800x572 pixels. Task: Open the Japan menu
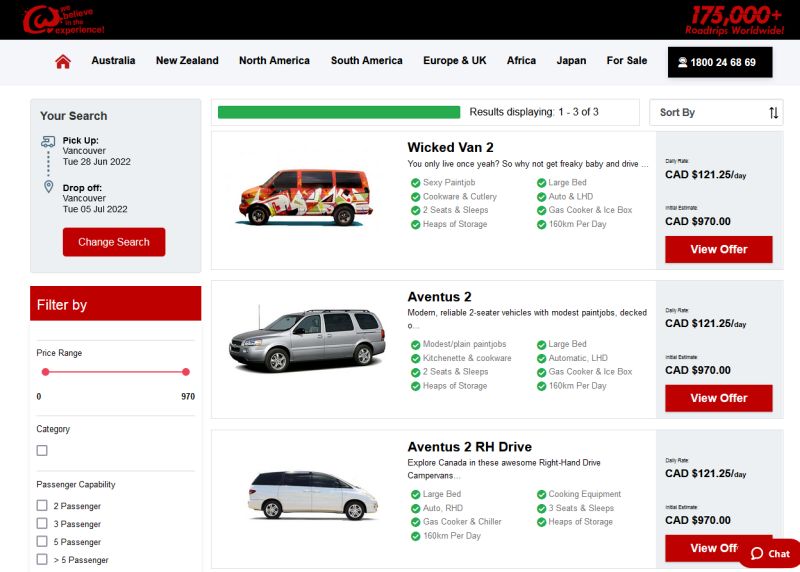point(571,60)
